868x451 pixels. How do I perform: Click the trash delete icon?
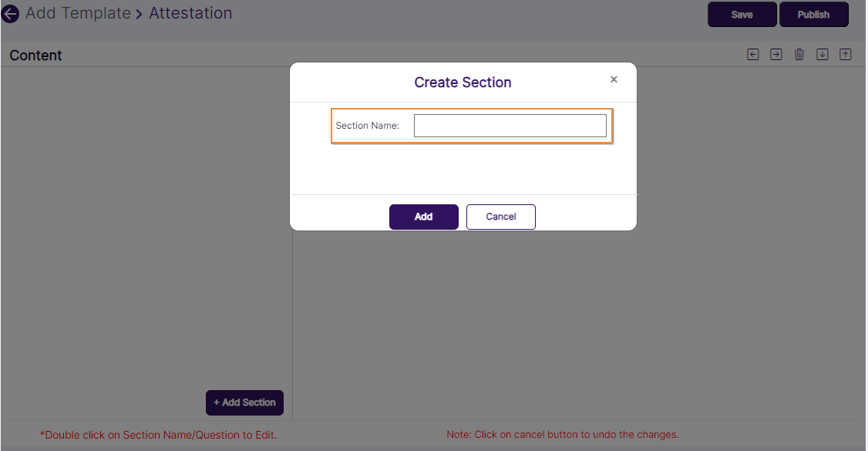pos(799,54)
